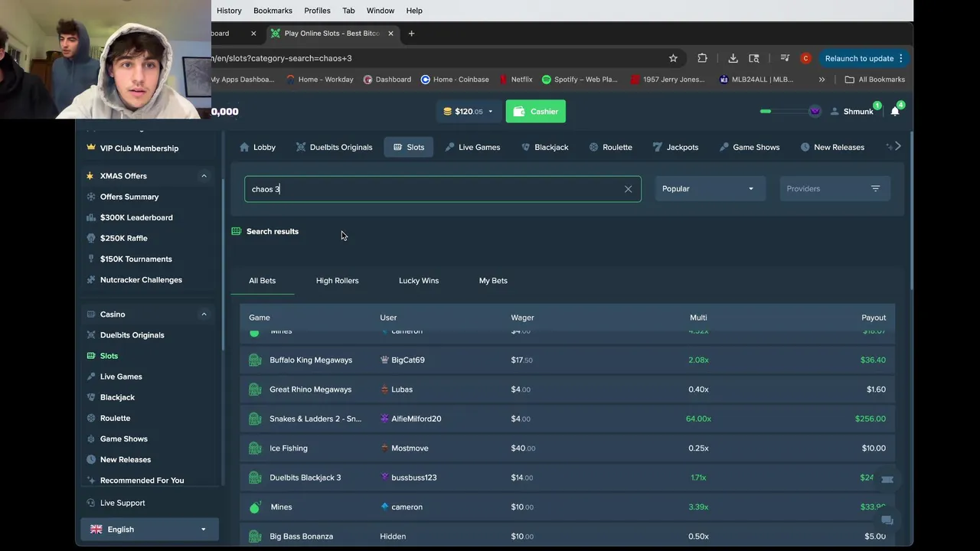This screenshot has width=980, height=551.
Task: Click Great Rhino Megaways game row
Action: [567, 390]
